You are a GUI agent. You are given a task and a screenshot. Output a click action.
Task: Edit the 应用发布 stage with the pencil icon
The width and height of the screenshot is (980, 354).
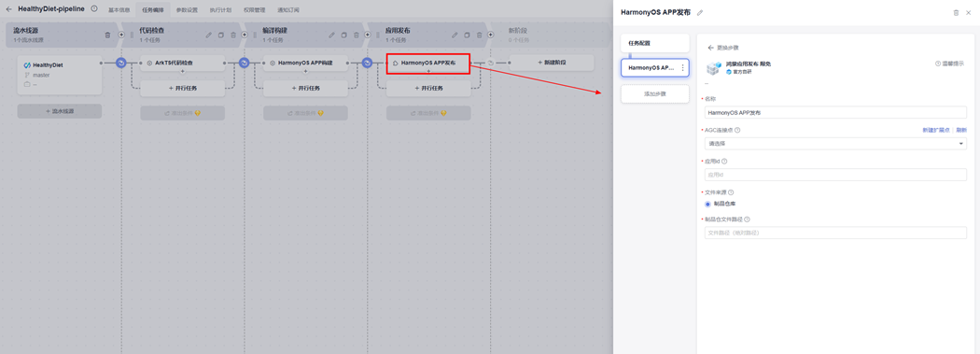[x=455, y=35]
